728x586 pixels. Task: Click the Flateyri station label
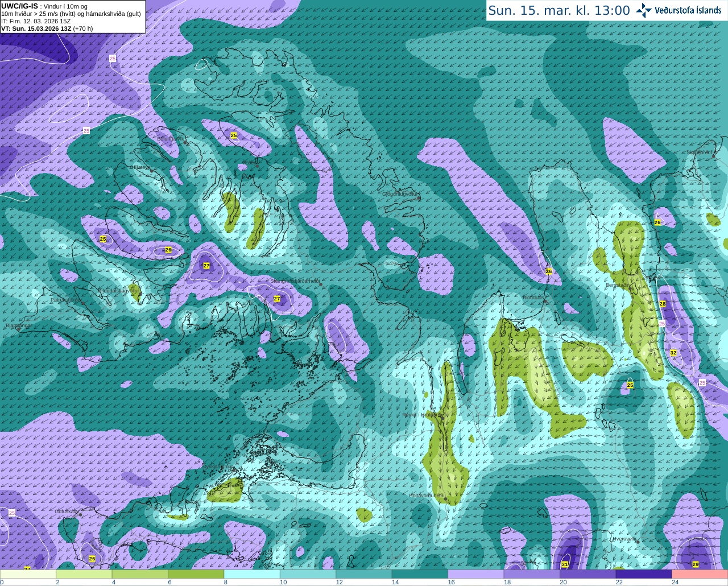coord(141,167)
